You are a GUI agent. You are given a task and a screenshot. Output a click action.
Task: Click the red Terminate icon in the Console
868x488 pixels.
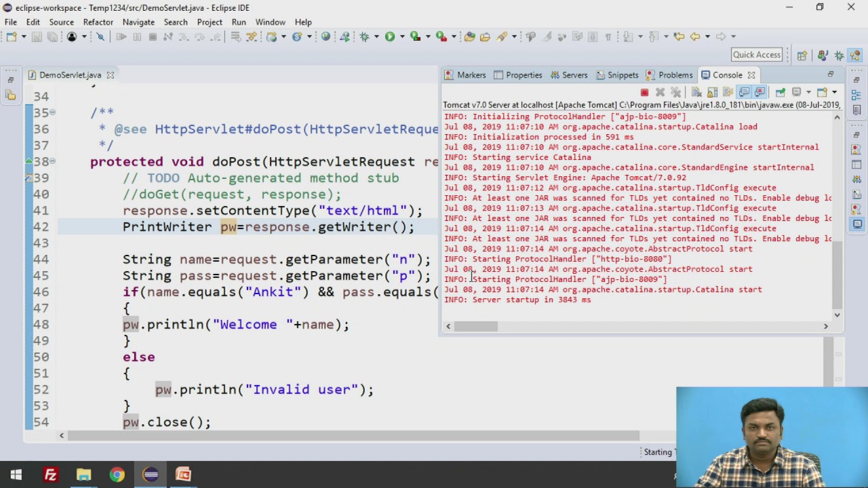coord(644,92)
